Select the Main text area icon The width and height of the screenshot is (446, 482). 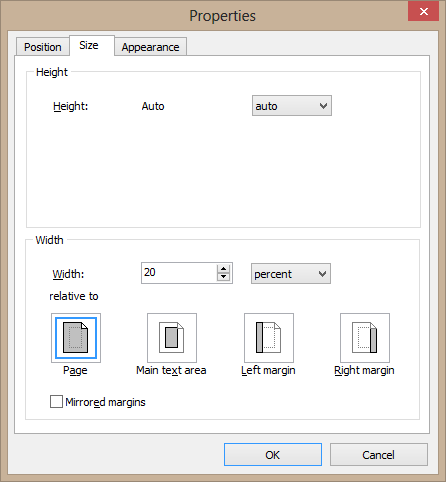172,338
